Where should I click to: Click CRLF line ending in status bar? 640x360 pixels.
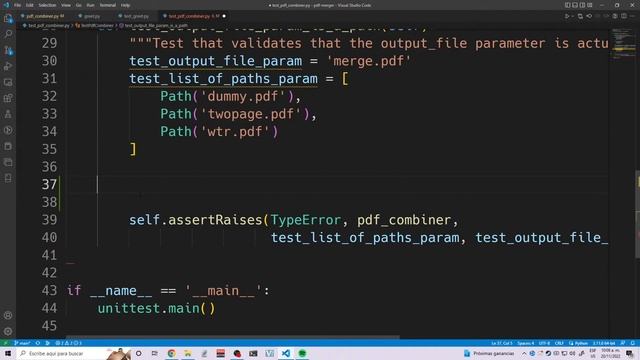pyautogui.click(x=559, y=343)
